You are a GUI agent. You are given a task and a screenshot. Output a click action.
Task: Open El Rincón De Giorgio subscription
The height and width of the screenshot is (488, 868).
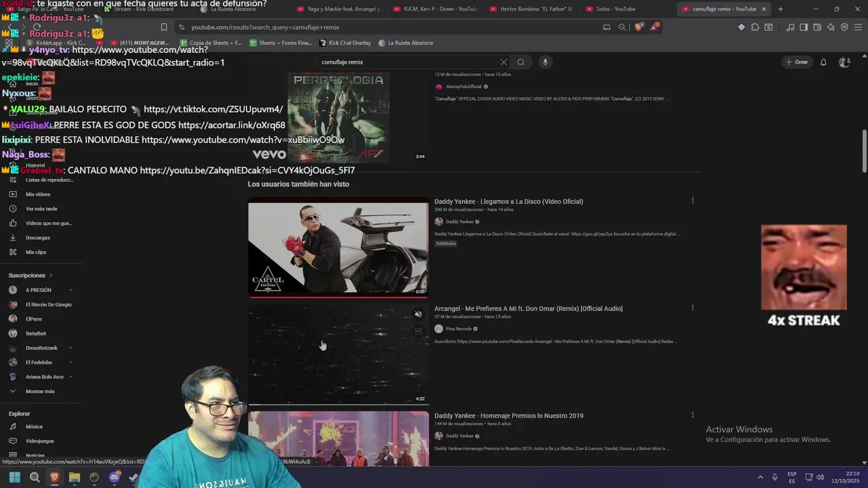(x=48, y=304)
